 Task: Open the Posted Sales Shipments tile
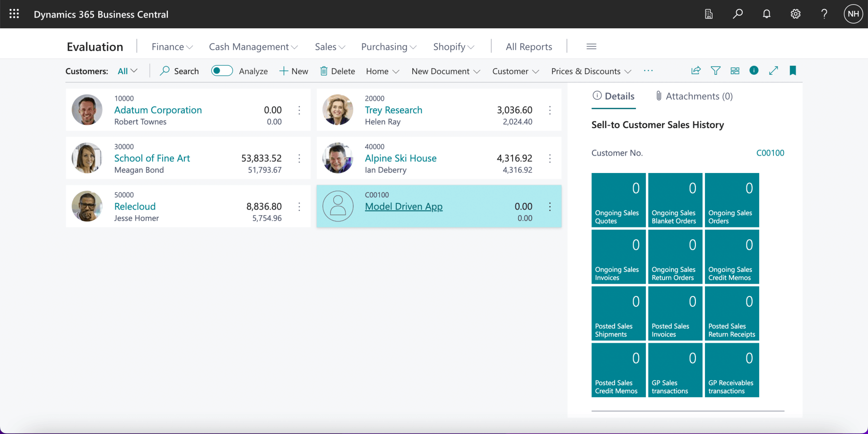pos(618,313)
